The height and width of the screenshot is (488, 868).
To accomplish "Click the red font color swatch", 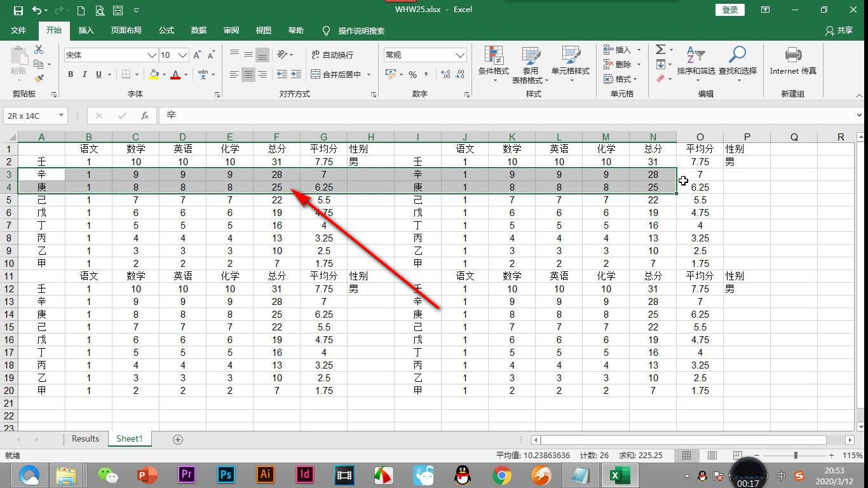I will [x=175, y=75].
